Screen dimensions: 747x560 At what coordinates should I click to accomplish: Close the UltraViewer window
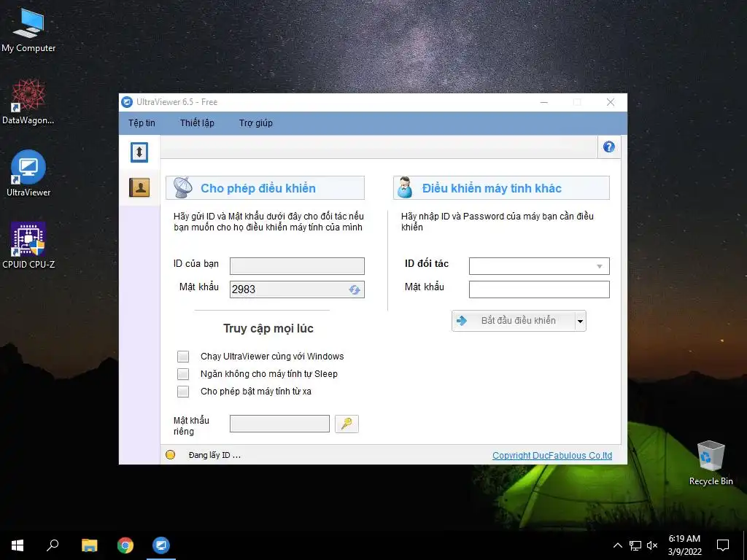pyautogui.click(x=611, y=102)
